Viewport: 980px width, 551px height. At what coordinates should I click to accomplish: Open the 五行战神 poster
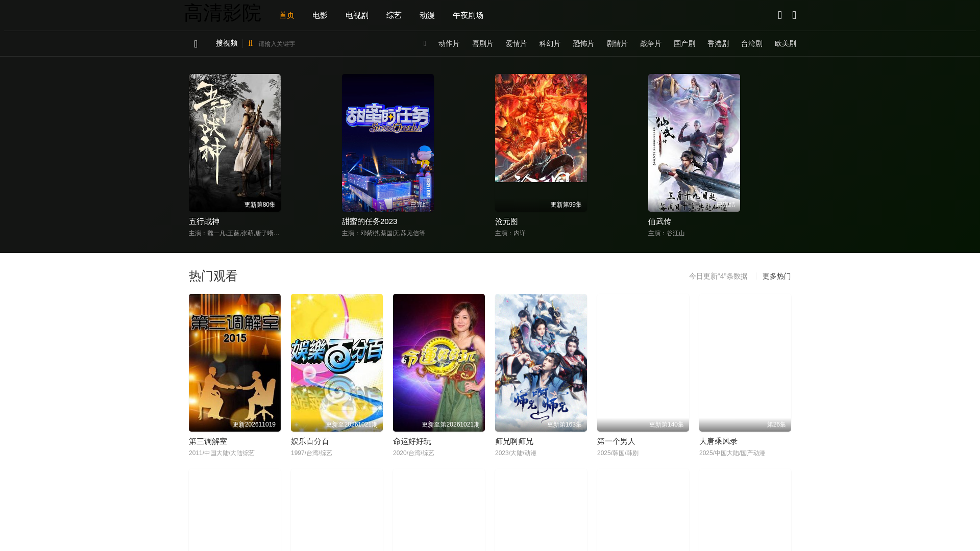click(235, 143)
